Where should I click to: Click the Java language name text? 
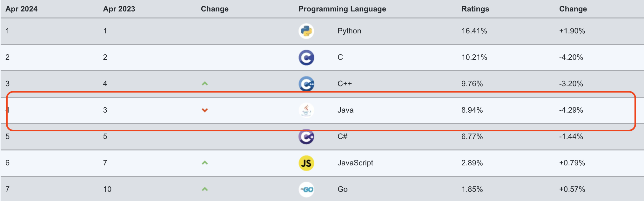click(345, 110)
